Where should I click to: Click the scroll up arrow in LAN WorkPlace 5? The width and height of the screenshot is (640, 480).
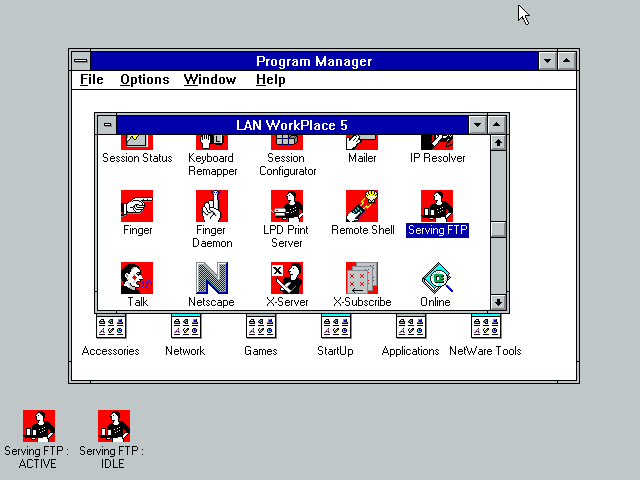click(x=498, y=142)
